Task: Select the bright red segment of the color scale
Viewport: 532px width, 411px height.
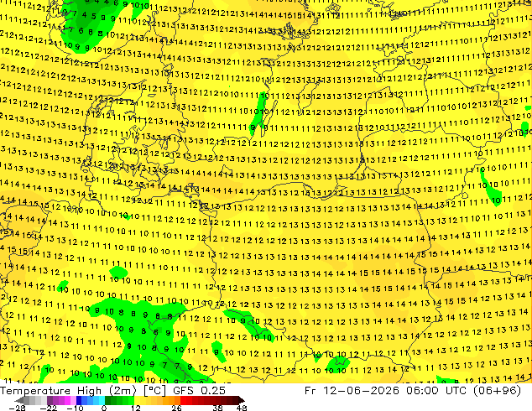Action: tap(186, 400)
